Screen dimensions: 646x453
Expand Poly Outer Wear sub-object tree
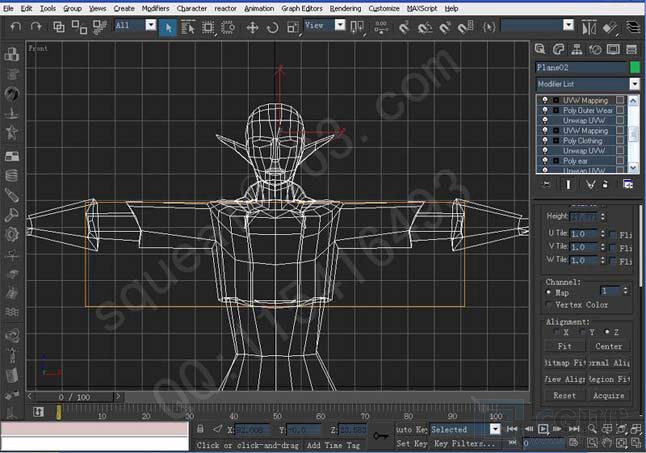pyautogui.click(x=556, y=110)
